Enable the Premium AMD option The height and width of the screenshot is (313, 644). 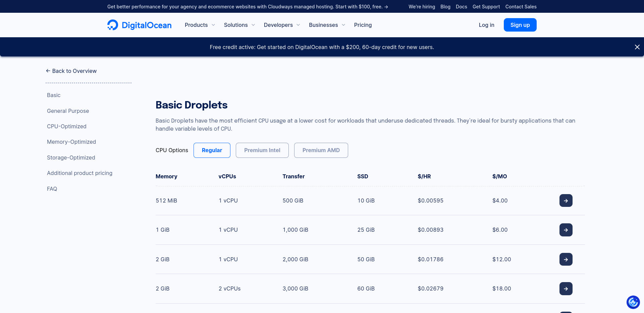(x=321, y=150)
